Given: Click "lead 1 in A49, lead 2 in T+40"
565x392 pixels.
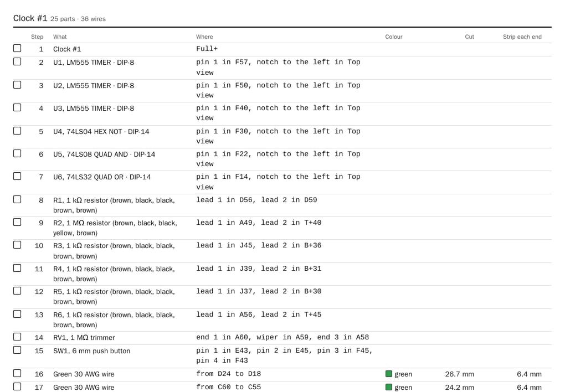Looking at the screenshot, I should click(x=259, y=223).
